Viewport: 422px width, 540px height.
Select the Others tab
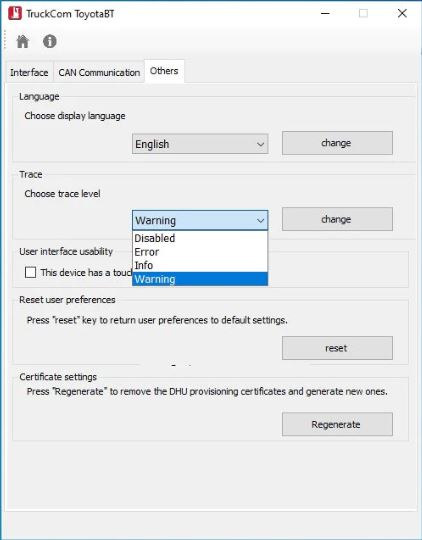click(164, 71)
